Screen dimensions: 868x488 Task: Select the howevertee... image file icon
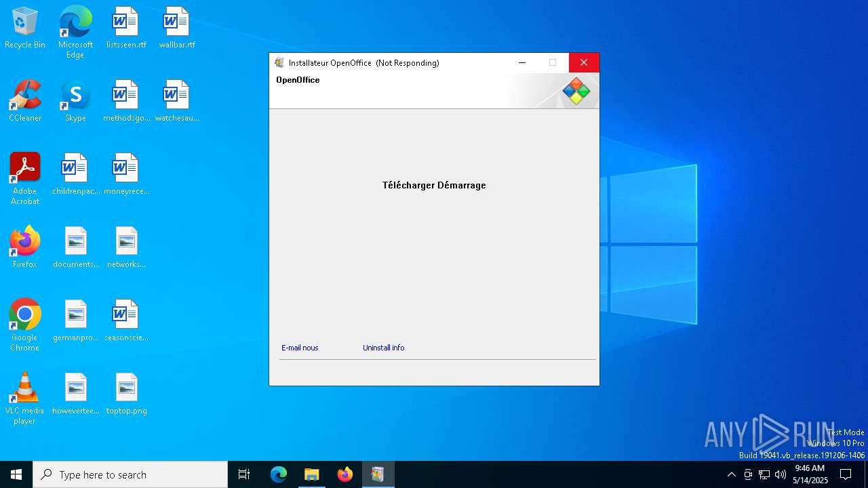(x=75, y=394)
